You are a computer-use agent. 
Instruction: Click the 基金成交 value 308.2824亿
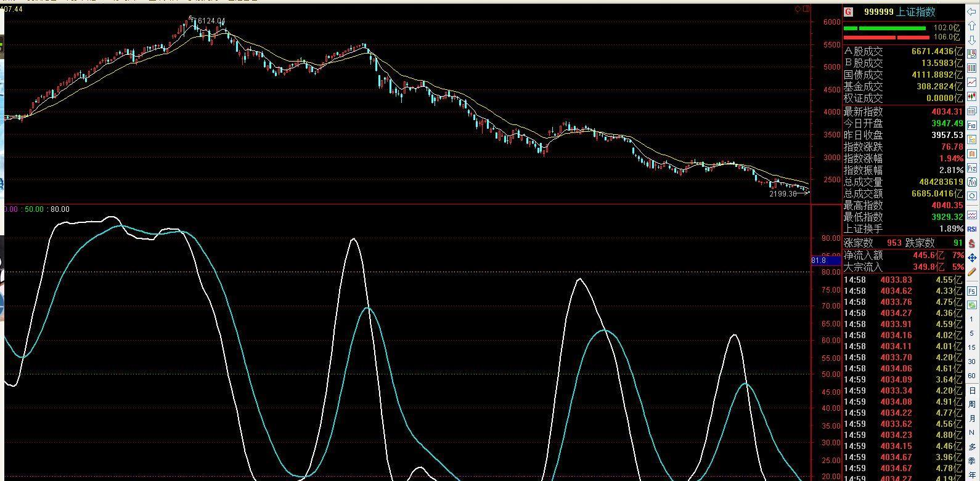tap(939, 87)
